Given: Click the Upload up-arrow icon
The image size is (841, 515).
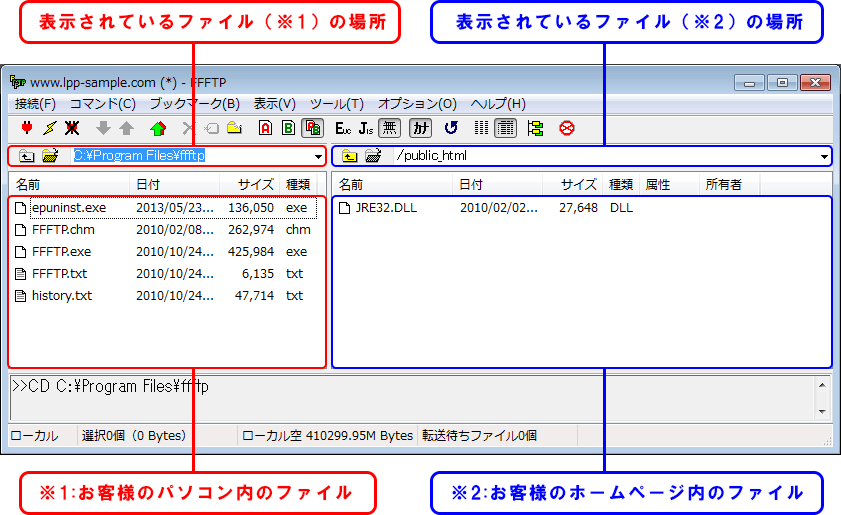Looking at the screenshot, I should [127, 128].
